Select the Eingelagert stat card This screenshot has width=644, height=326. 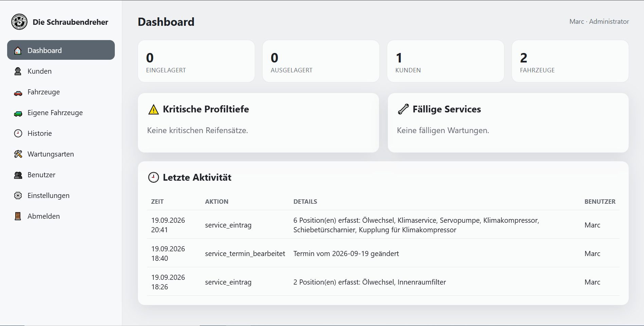pyautogui.click(x=196, y=61)
